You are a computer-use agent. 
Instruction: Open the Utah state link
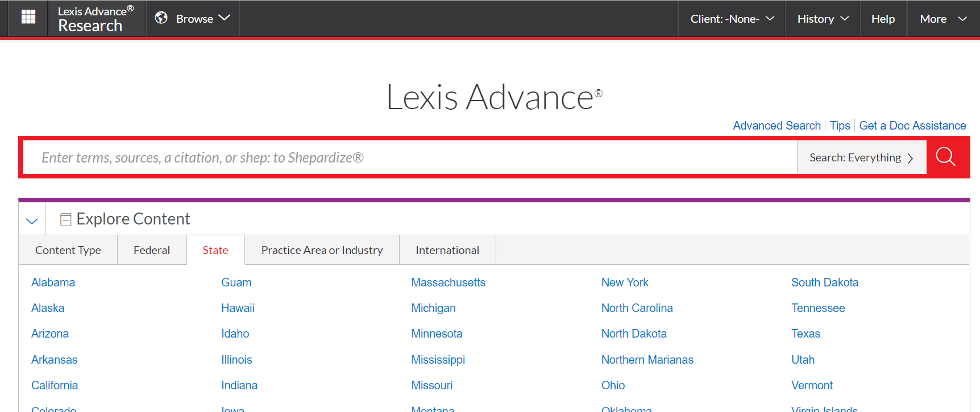click(x=803, y=360)
